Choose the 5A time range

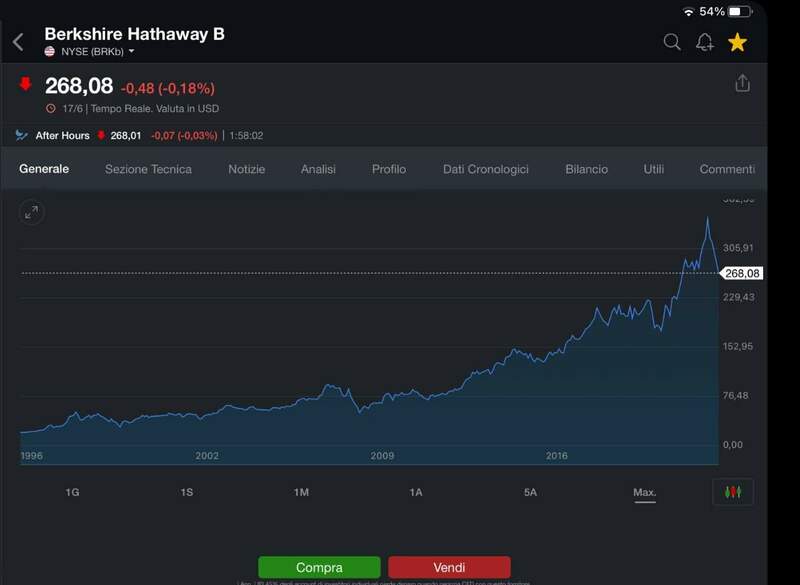(530, 492)
